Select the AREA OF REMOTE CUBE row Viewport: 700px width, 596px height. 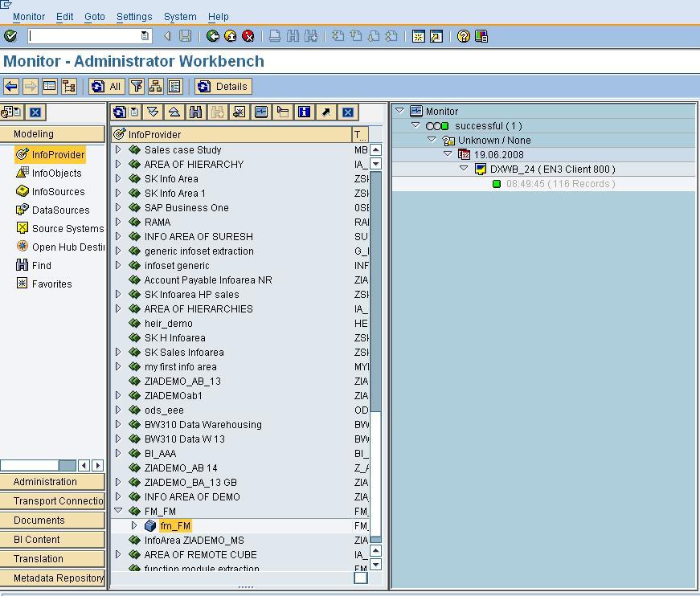click(x=200, y=554)
